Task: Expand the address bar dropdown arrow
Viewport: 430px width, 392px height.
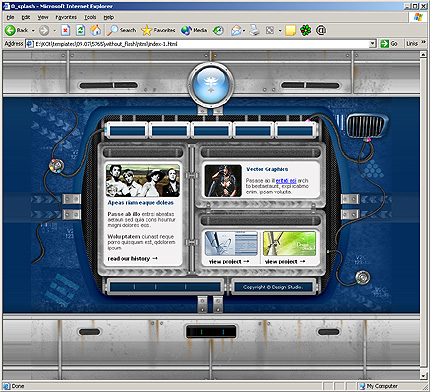Action: tap(373, 44)
